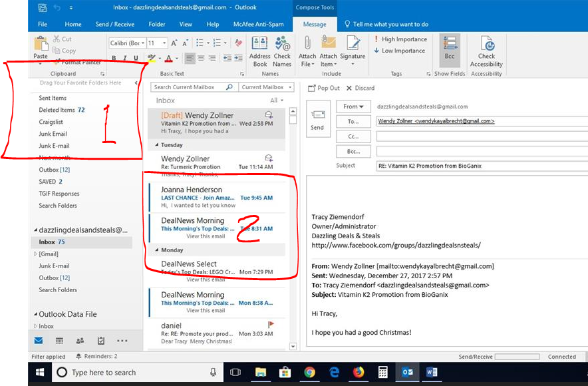Viewport: 588px width, 386px height.
Task: Open the View ribbon tab
Action: click(186, 24)
